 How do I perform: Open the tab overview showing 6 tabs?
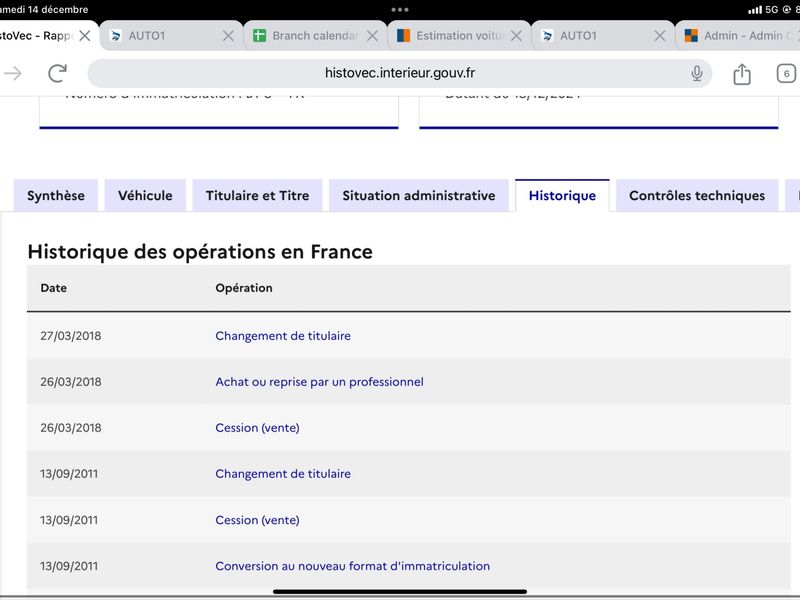pos(786,73)
